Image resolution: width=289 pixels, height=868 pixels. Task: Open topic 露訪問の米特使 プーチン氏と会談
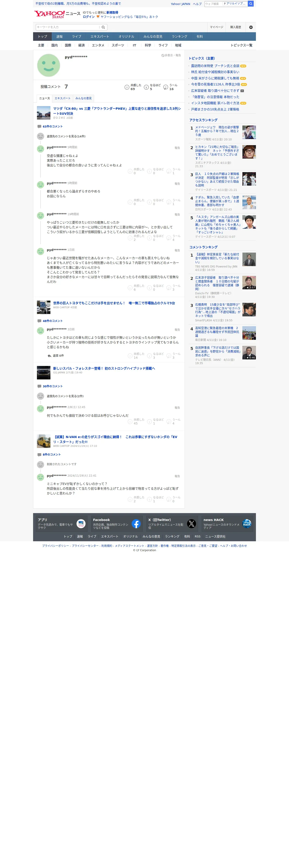pyautogui.click(x=215, y=66)
